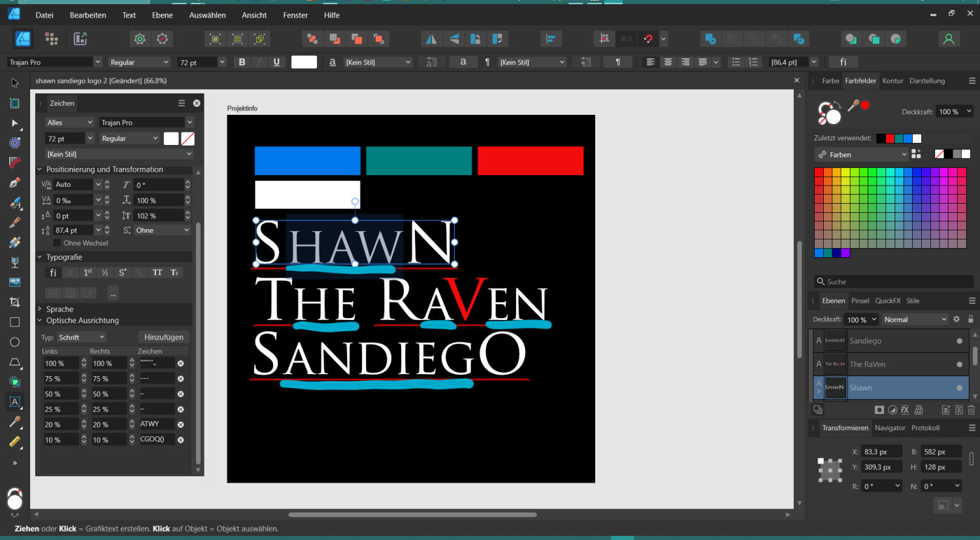Open the [Kein Stil] character style dropdown
The width and height of the screenshot is (980, 540).
coord(378,61)
